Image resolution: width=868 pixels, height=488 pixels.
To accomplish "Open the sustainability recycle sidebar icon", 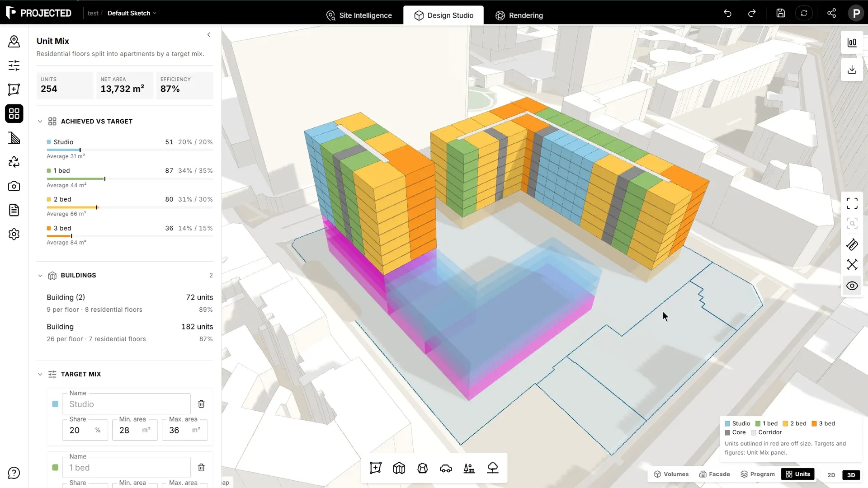I will (14, 162).
